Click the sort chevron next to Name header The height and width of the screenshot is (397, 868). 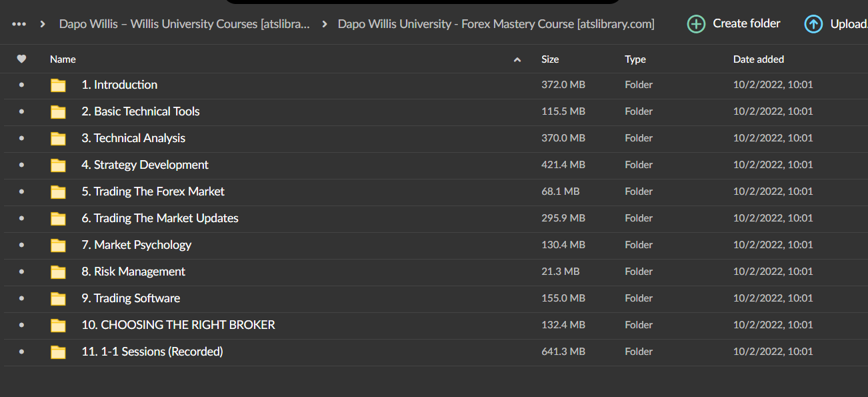coord(517,59)
